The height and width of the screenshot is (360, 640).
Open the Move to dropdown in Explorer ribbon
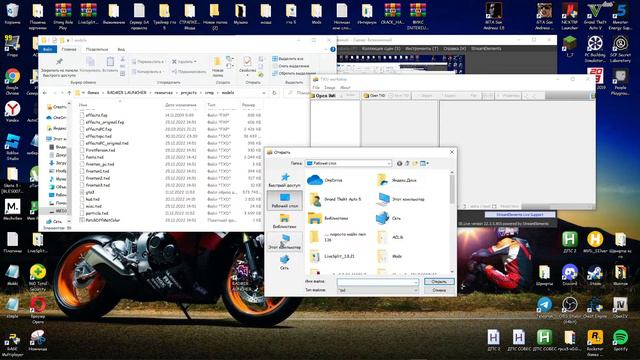[x=148, y=62]
